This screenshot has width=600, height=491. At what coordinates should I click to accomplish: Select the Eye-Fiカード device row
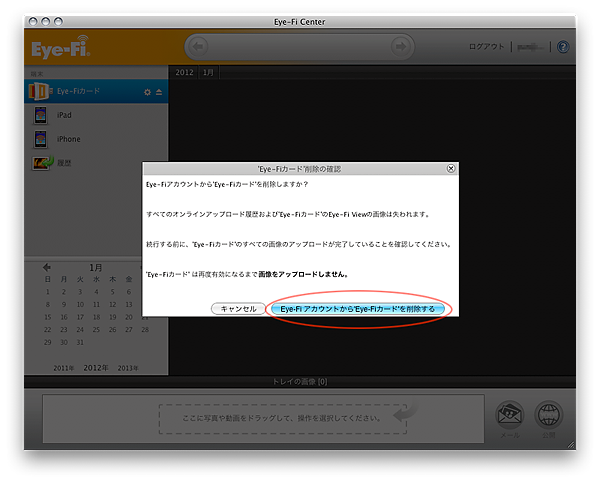point(96,91)
